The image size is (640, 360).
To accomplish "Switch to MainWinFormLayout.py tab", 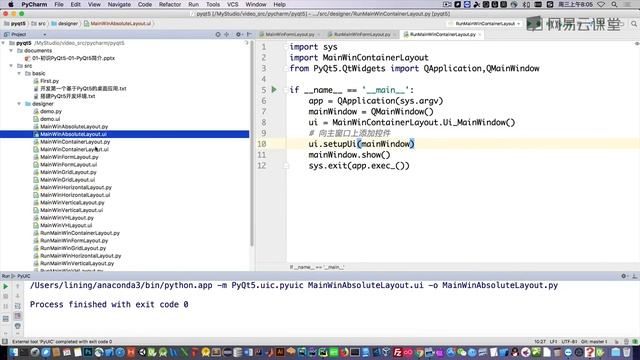I will coord(289,35).
